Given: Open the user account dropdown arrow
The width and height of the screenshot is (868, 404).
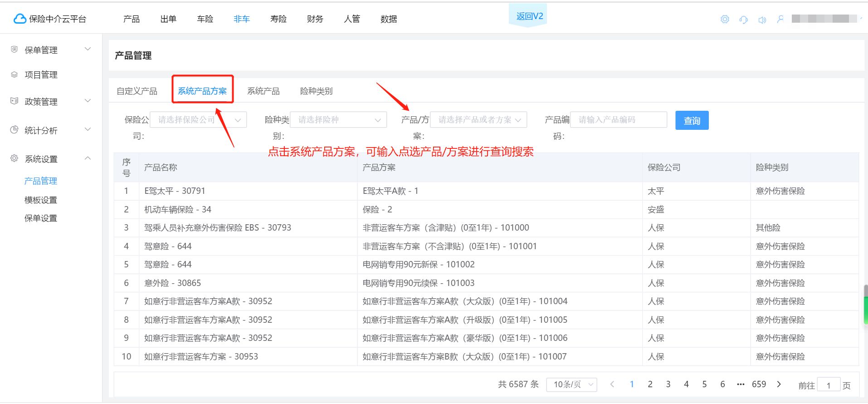Looking at the screenshot, I should [x=861, y=19].
